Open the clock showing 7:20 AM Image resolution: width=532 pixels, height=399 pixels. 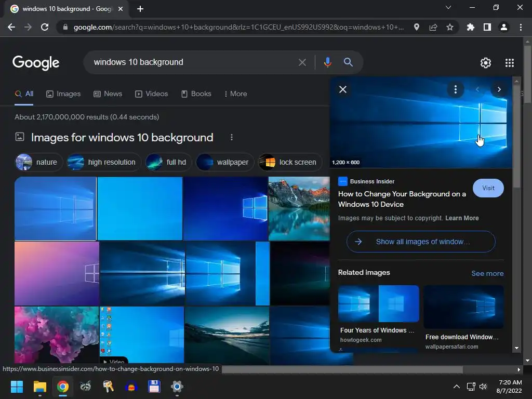[509, 387]
